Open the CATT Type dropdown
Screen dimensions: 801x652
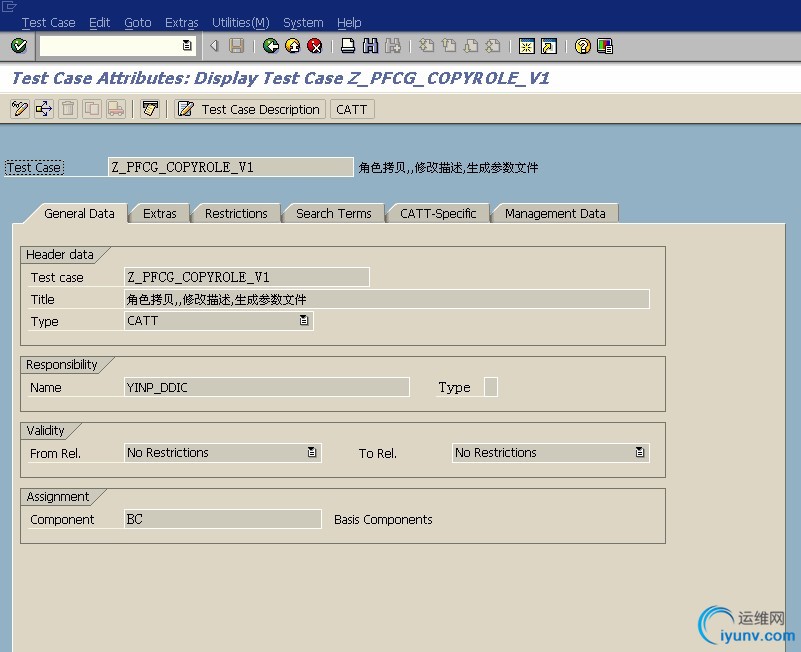[304, 320]
